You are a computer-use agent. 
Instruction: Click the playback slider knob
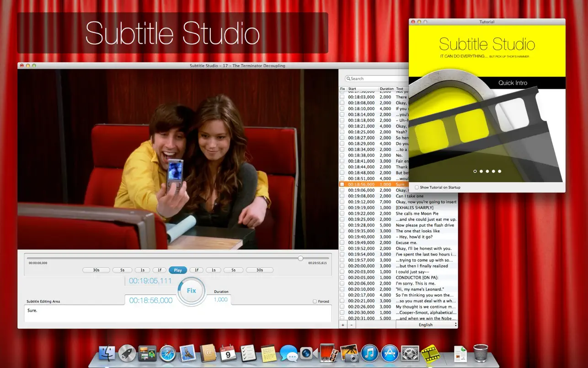click(x=300, y=258)
